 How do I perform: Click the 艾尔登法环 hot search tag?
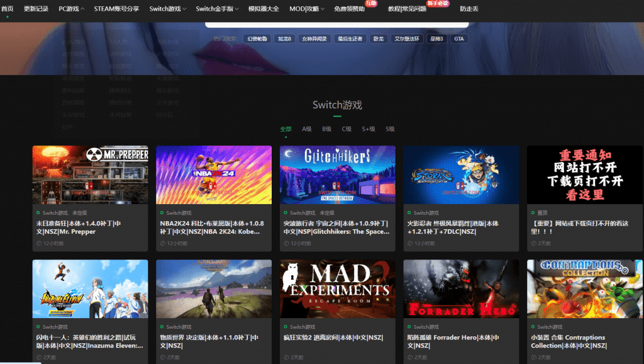click(406, 39)
